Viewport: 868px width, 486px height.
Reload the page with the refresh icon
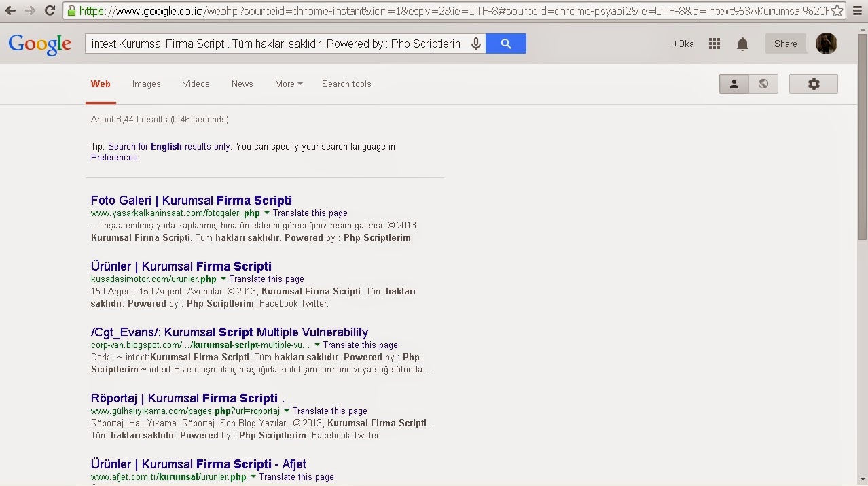[50, 10]
